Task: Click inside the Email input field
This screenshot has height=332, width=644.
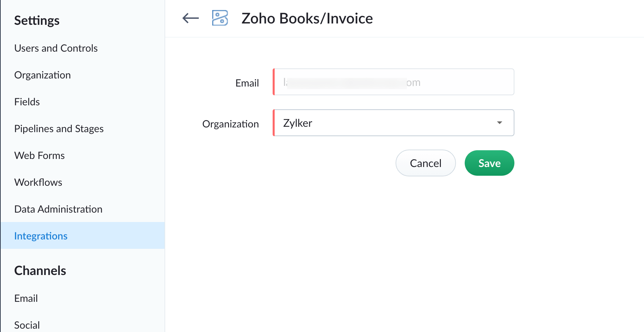Action: (393, 82)
